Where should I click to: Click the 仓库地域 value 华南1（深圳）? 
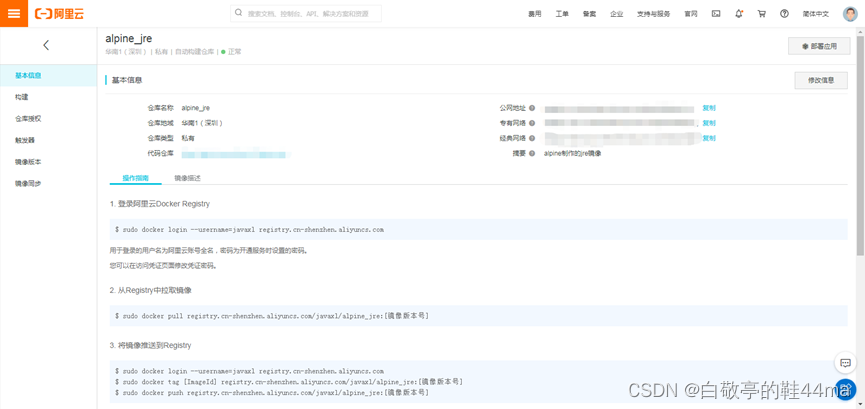pyautogui.click(x=202, y=123)
